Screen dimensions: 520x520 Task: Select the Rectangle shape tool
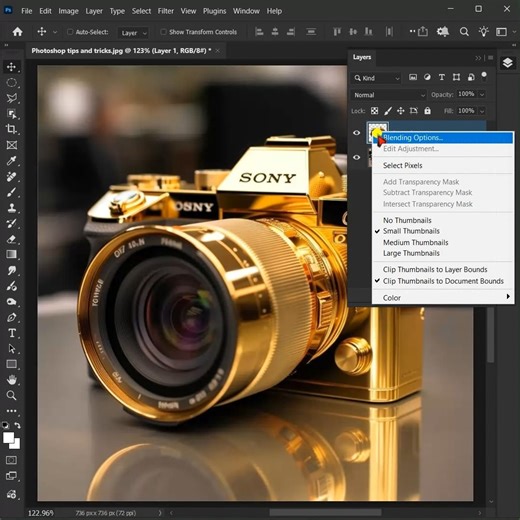tap(12, 364)
